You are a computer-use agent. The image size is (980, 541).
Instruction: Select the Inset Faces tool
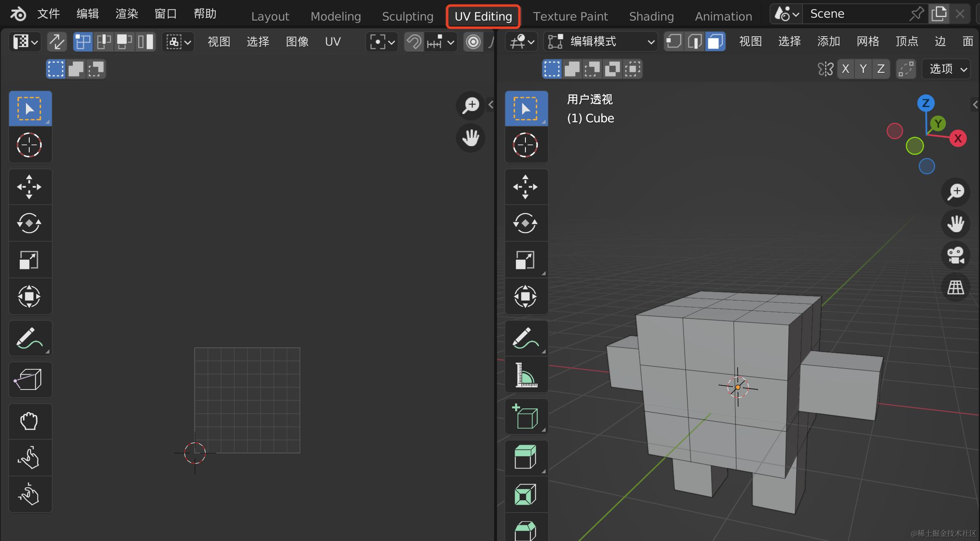(x=526, y=494)
